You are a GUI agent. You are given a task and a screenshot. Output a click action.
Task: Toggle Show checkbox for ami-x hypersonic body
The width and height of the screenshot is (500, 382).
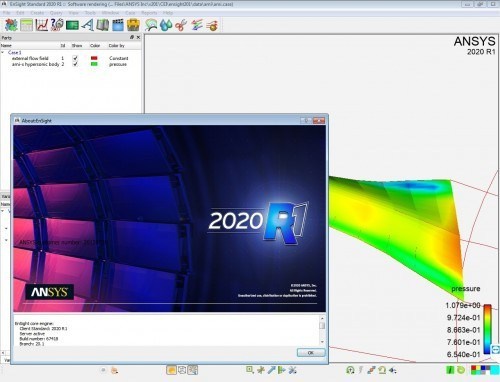tap(75, 64)
